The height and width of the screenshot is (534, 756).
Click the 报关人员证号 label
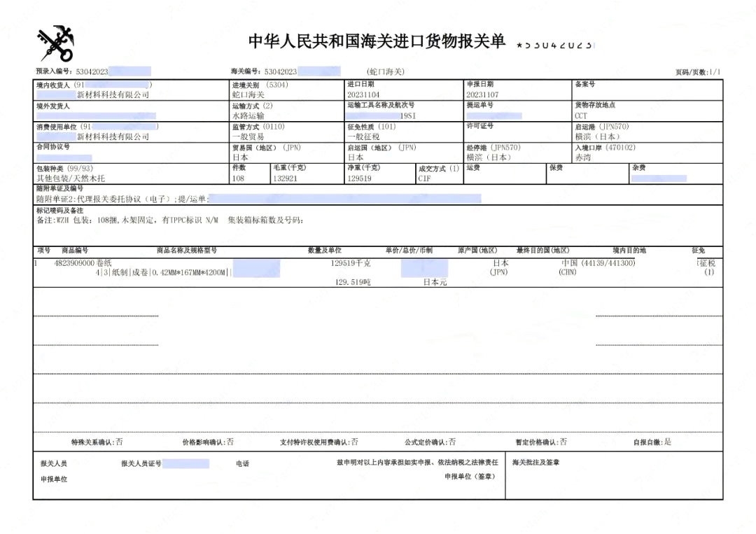141,463
